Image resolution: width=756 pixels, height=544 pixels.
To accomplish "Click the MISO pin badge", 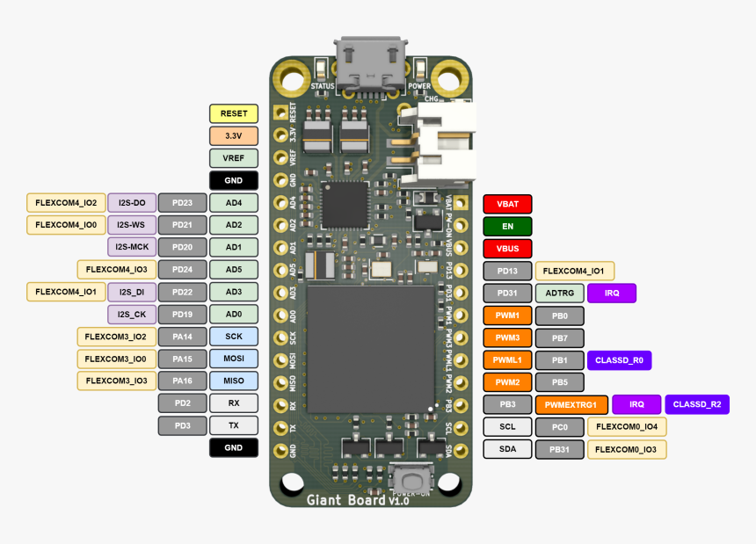I will pyautogui.click(x=233, y=381).
